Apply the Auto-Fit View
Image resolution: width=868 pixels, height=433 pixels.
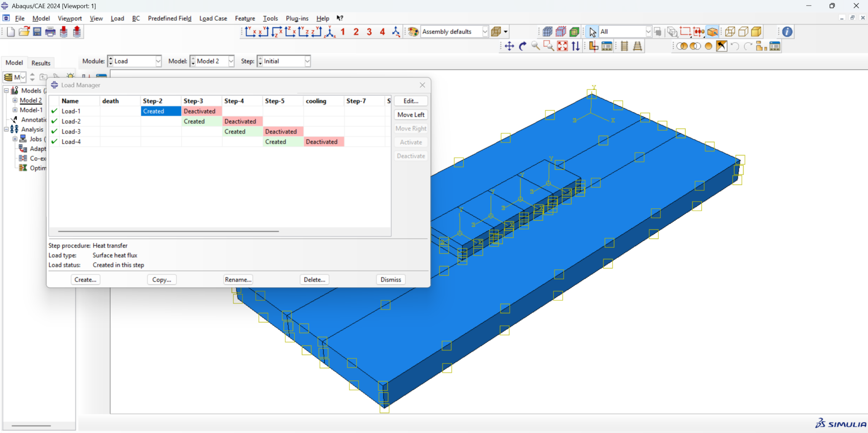point(562,46)
